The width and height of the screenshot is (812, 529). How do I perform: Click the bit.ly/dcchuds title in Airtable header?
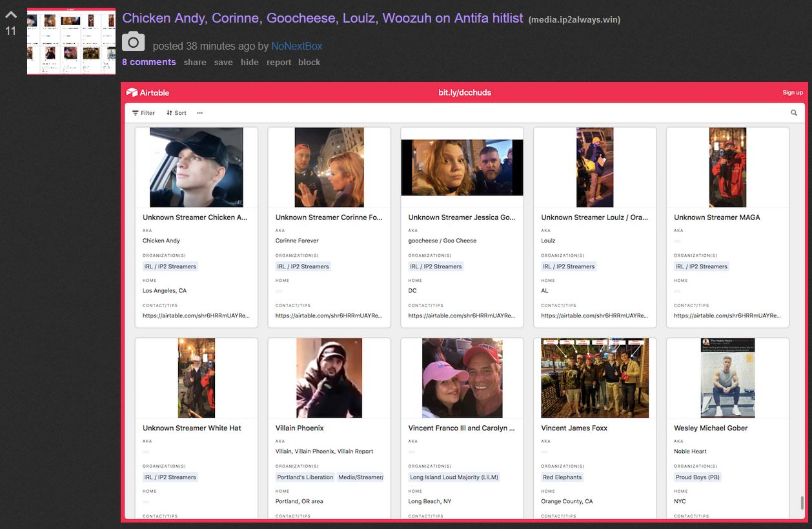(465, 92)
